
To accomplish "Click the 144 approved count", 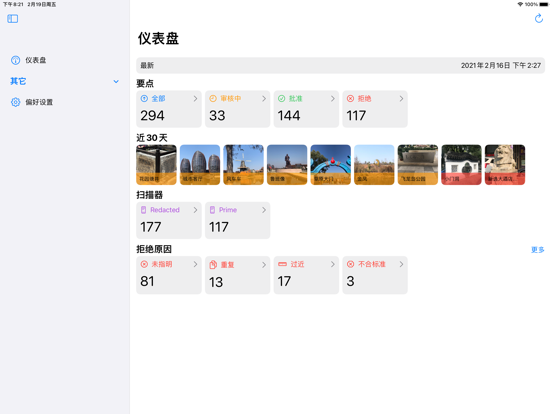I will [289, 116].
